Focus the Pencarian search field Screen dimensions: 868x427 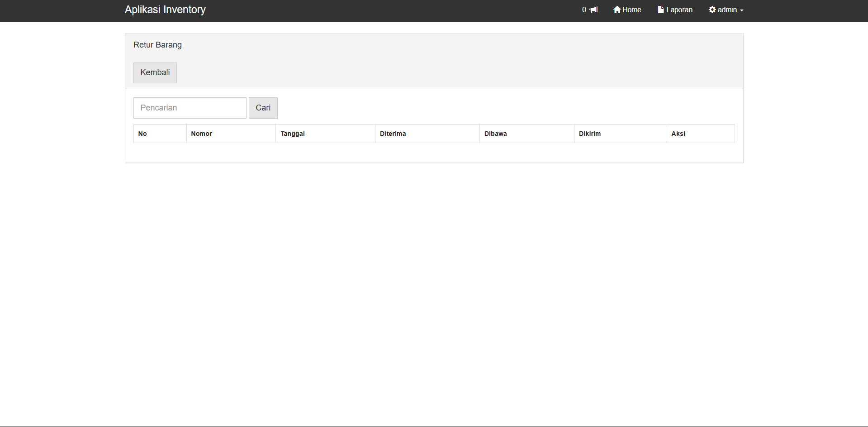point(190,108)
